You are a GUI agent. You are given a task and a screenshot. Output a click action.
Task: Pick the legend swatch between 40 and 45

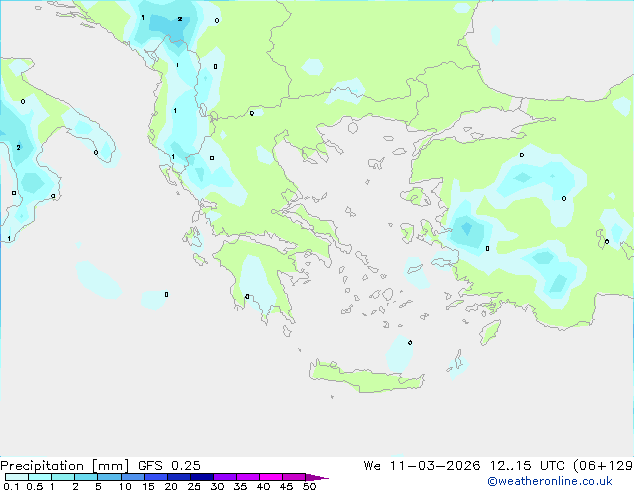(271, 477)
